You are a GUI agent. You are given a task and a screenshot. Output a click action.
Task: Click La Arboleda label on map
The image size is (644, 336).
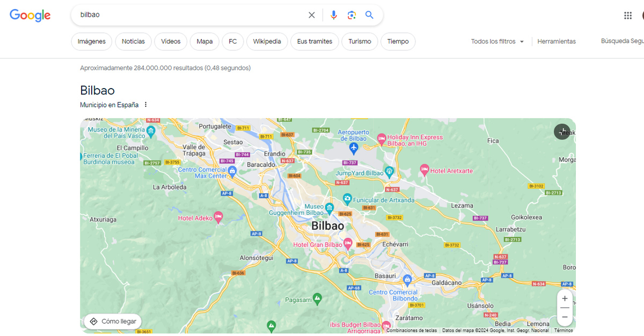pos(170,187)
